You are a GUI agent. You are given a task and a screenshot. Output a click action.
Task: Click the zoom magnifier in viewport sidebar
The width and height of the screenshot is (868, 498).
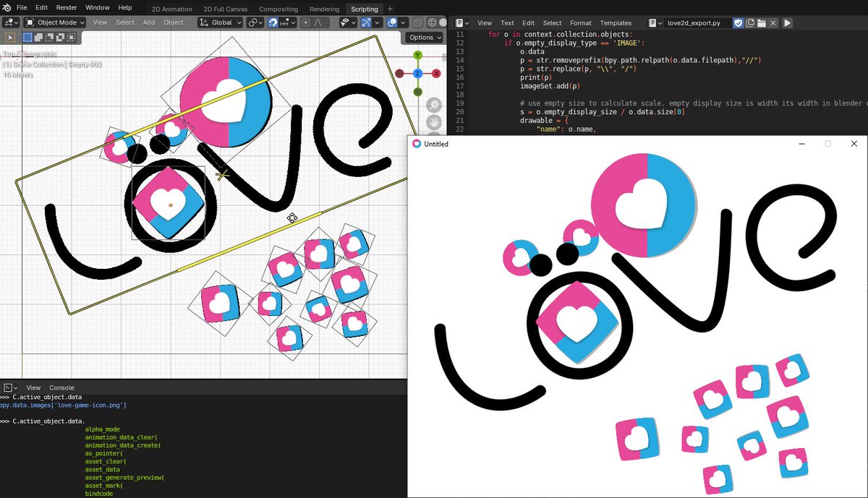tap(434, 104)
